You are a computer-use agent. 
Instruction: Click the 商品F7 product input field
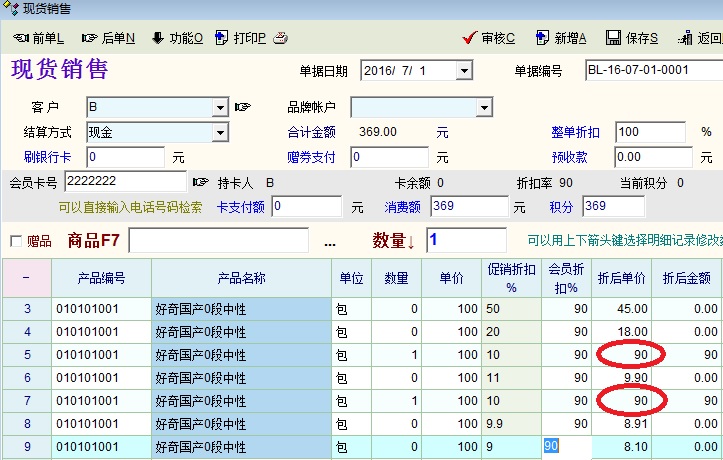[x=219, y=241]
